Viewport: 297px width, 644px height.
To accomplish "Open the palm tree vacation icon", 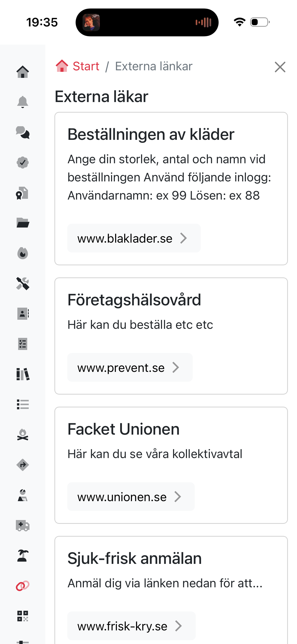I will [23, 556].
